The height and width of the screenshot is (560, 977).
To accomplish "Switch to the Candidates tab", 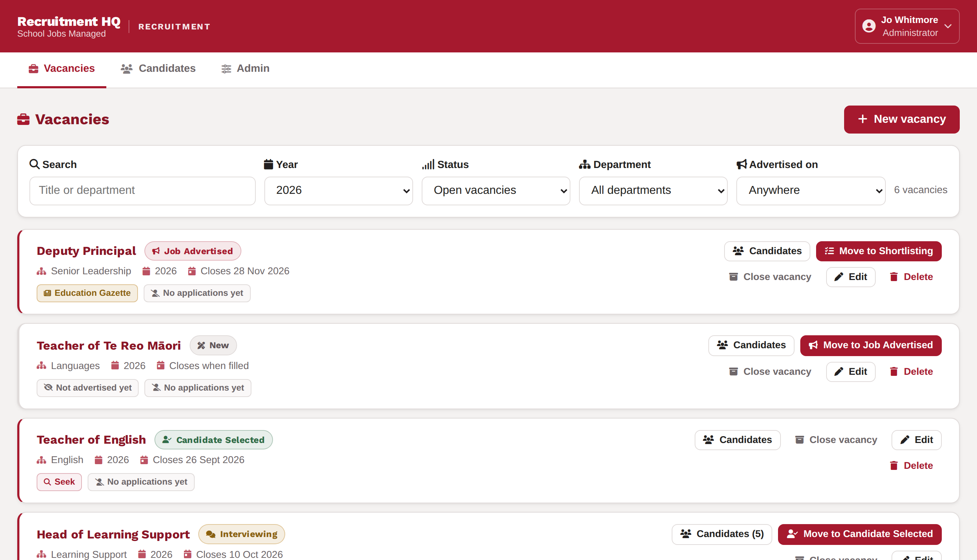I will [x=158, y=69].
